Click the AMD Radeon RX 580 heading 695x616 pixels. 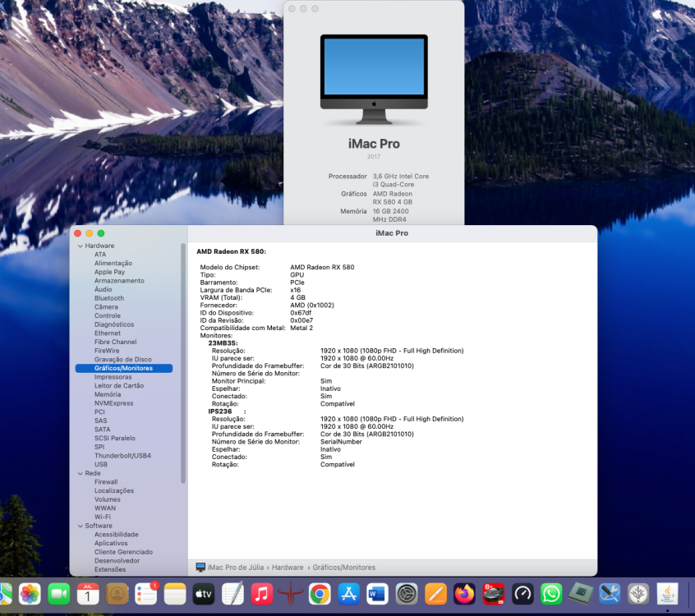pyautogui.click(x=232, y=251)
